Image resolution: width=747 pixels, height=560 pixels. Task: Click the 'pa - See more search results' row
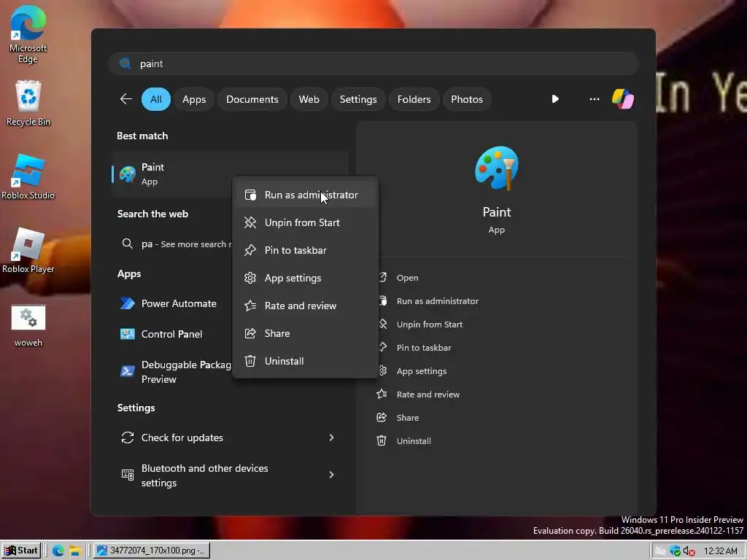point(177,244)
